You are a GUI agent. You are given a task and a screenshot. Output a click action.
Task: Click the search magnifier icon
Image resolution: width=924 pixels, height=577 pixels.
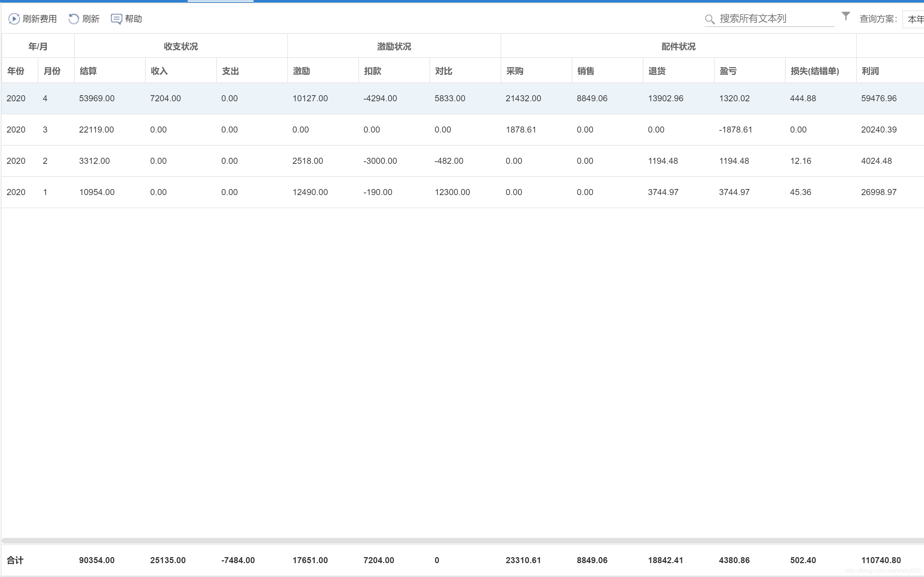[709, 19]
